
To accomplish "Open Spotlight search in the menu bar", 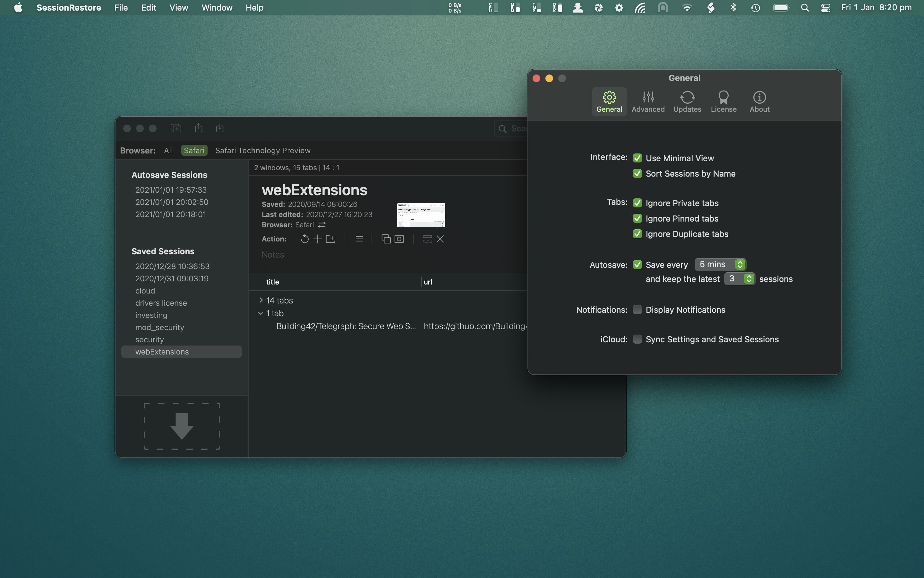I will [805, 8].
